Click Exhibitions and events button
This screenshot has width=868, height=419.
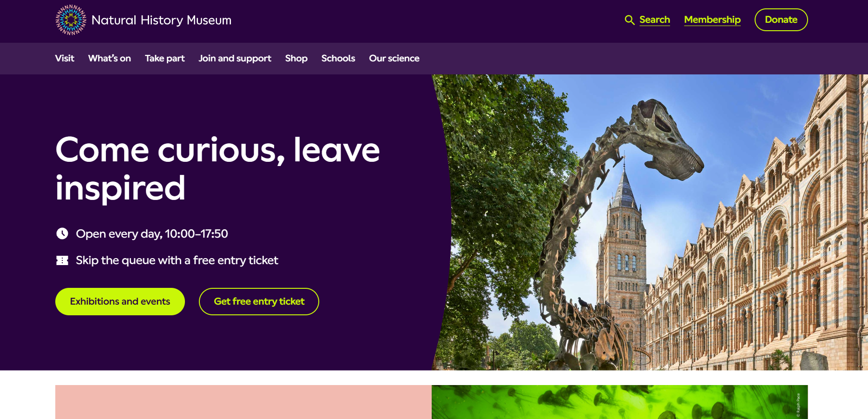tap(120, 301)
